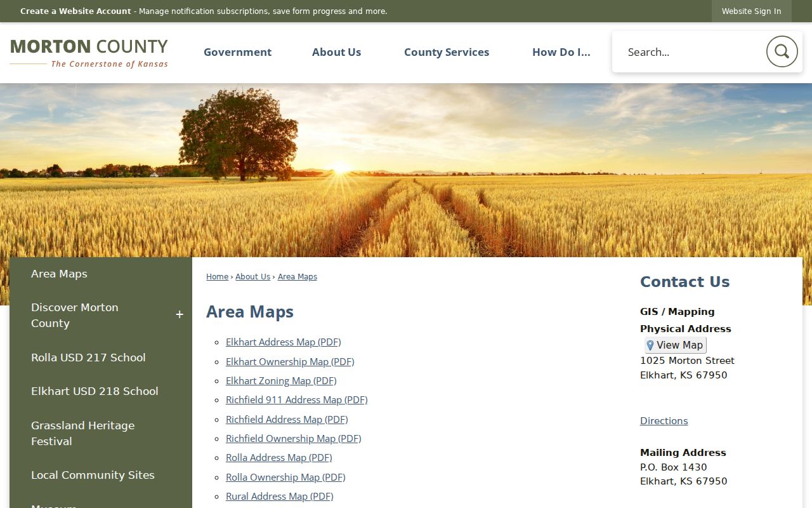Click the Area Maps breadcrumb link
The height and width of the screenshot is (508, 812).
point(297,277)
